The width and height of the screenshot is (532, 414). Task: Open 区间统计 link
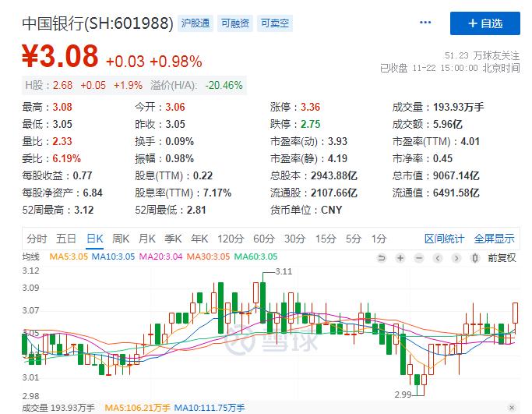(x=444, y=239)
